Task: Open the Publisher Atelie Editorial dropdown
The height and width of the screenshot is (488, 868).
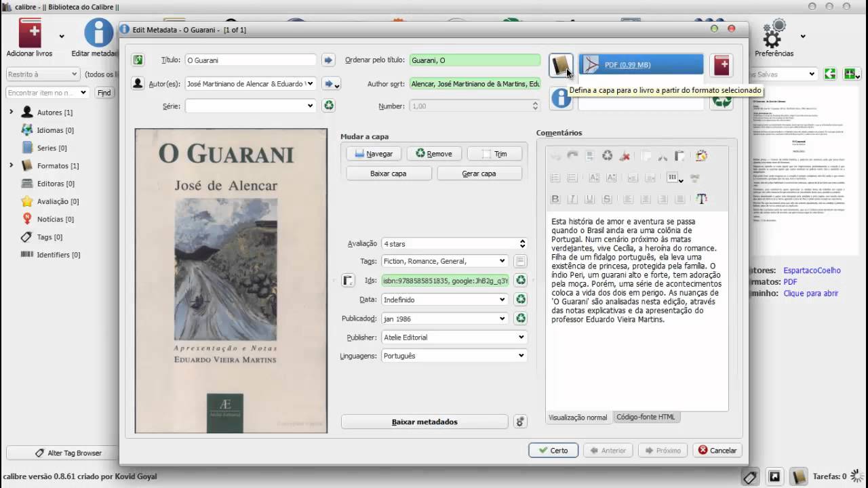Action: point(521,337)
